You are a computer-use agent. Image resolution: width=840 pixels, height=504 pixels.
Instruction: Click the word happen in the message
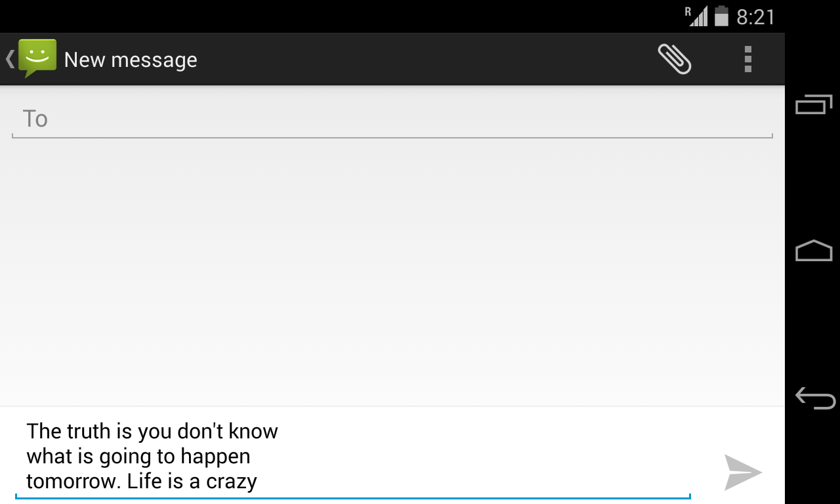[215, 457]
